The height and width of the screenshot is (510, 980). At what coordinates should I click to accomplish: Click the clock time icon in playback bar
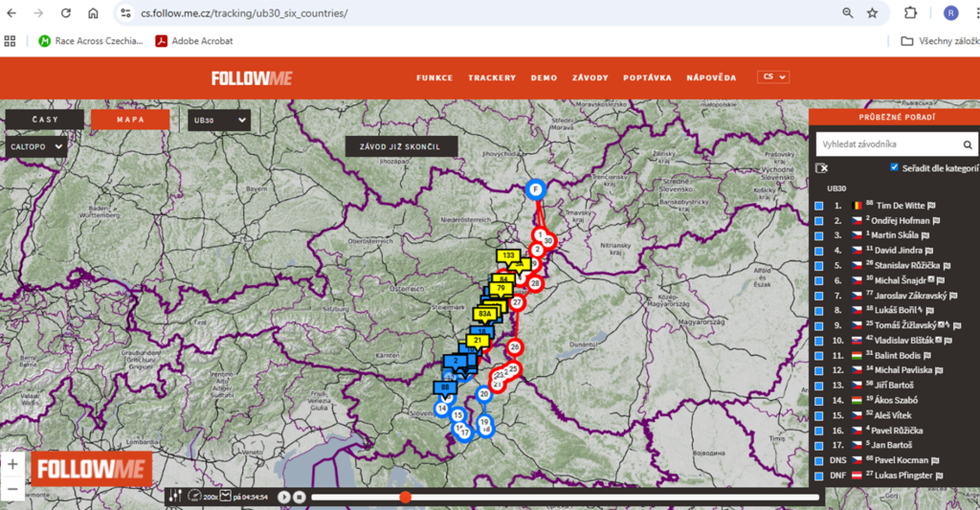(x=226, y=496)
